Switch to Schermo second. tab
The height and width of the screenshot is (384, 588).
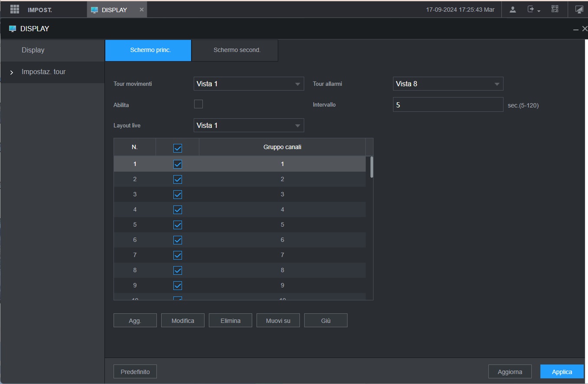tap(237, 50)
